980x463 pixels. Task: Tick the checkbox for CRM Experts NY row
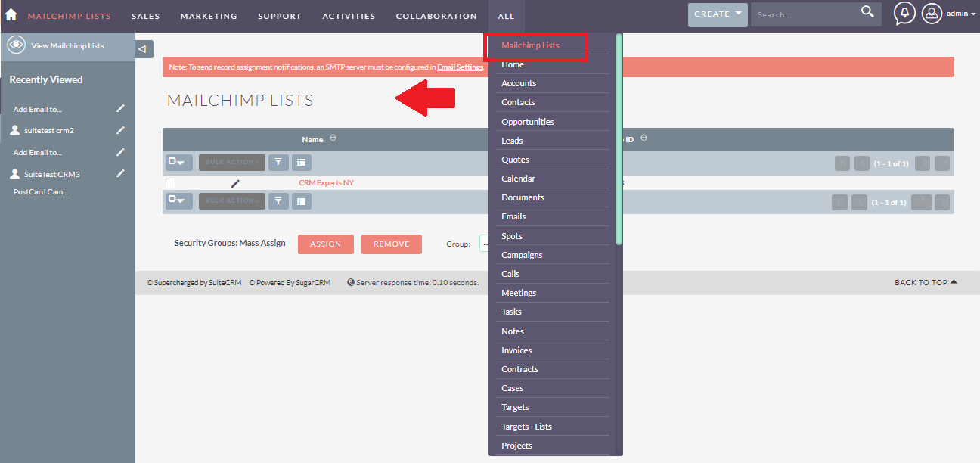[171, 183]
